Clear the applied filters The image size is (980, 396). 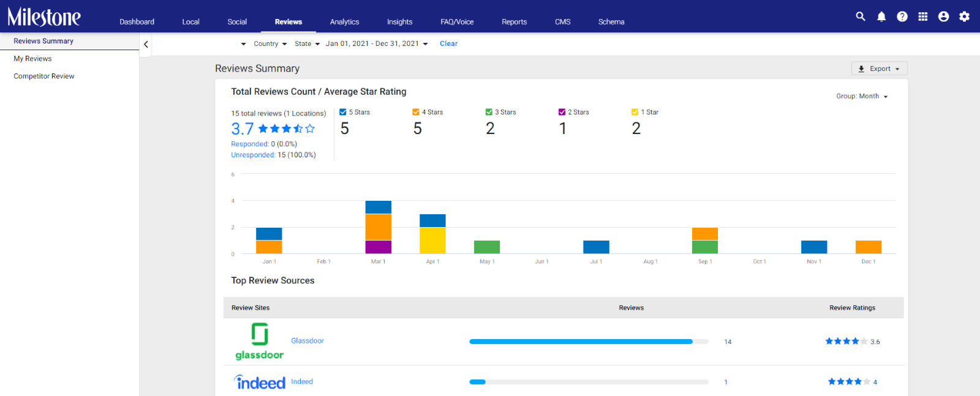[448, 43]
